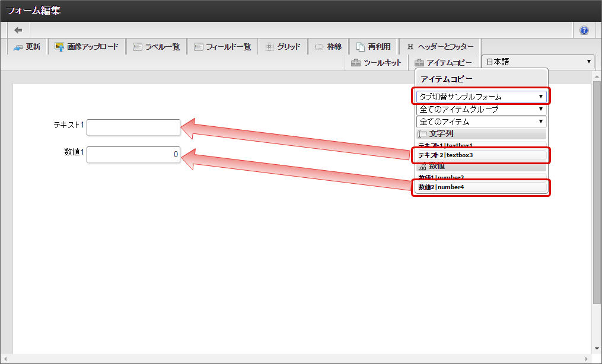The width and height of the screenshot is (602, 364).
Task: Open the 全てのアイテムグループ dropdown
Action: 482,109
